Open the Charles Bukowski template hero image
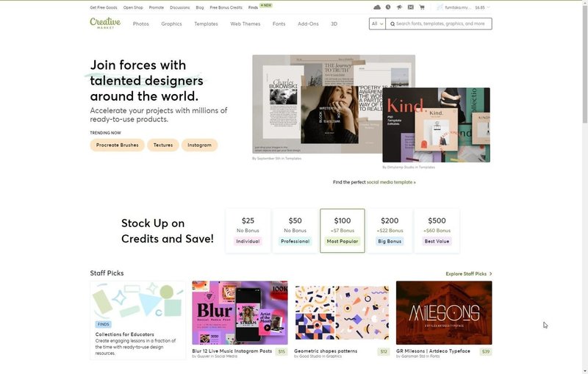The height and width of the screenshot is (374, 588). click(x=318, y=104)
